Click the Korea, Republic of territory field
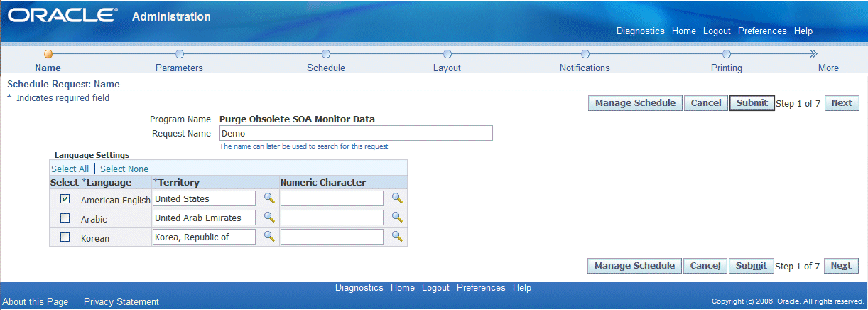This screenshot has width=868, height=310. point(204,237)
